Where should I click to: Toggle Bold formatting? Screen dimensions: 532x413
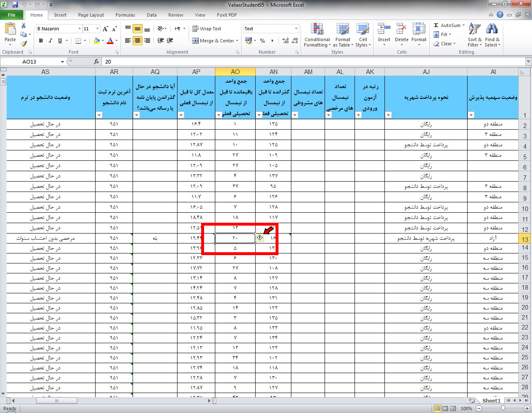[x=41, y=41]
